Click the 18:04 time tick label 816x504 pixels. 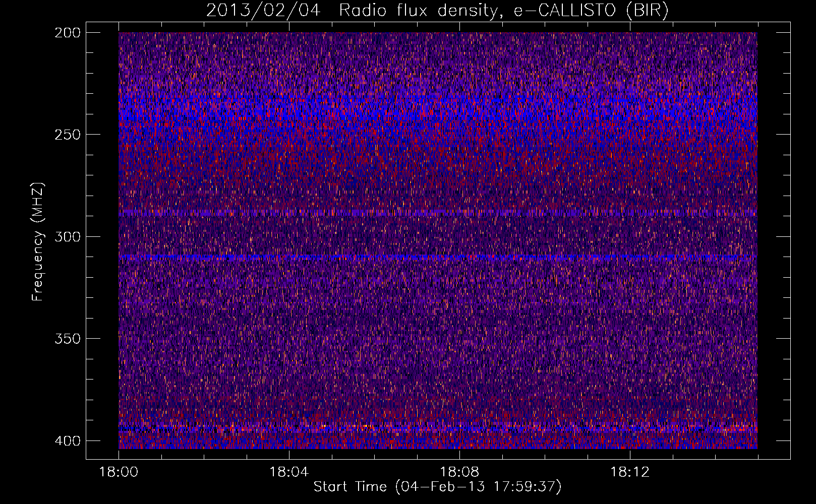coord(289,472)
